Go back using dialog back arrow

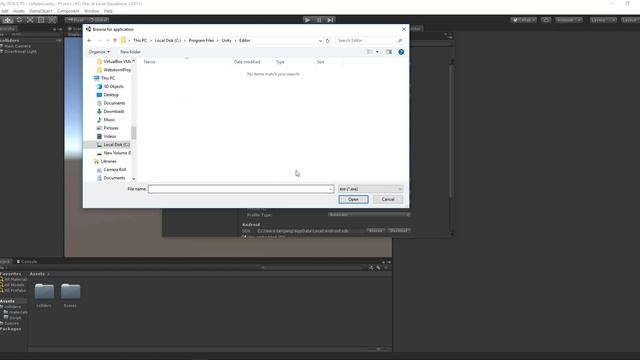click(89, 40)
